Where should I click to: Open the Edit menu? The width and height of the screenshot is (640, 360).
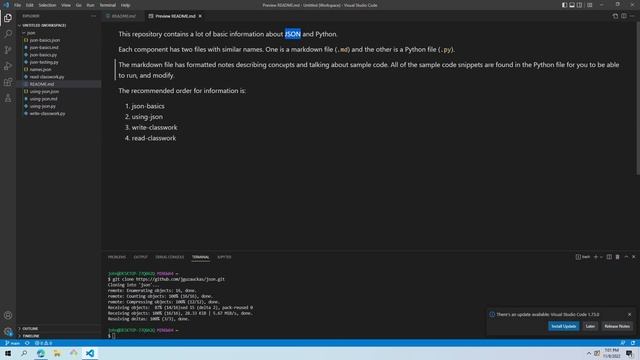click(x=29, y=5)
